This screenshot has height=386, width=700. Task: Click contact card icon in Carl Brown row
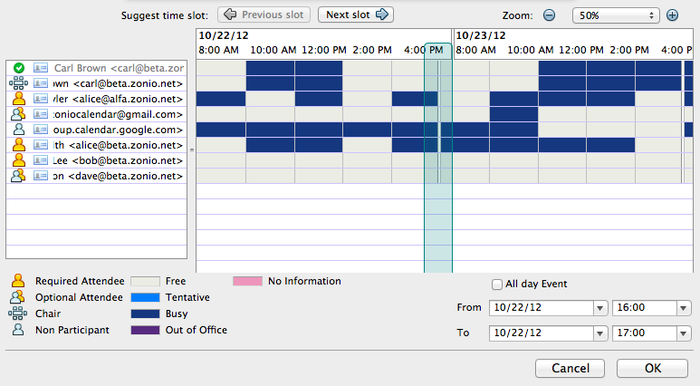point(41,68)
